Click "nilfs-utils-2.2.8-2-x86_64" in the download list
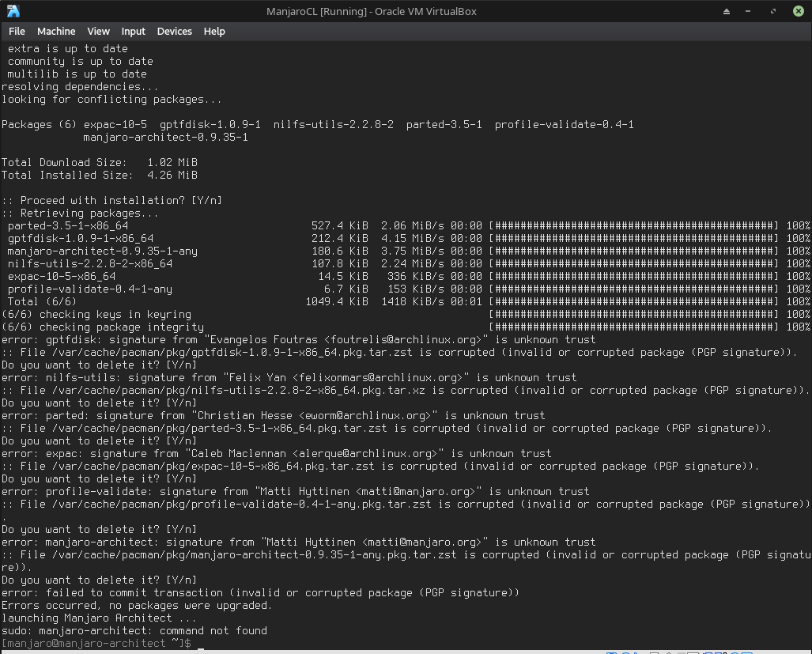 tap(90, 264)
